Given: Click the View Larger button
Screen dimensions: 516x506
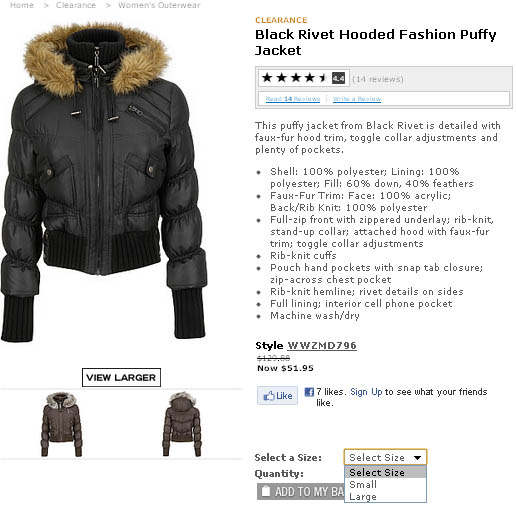Looking at the screenshot, I should coord(121,377).
